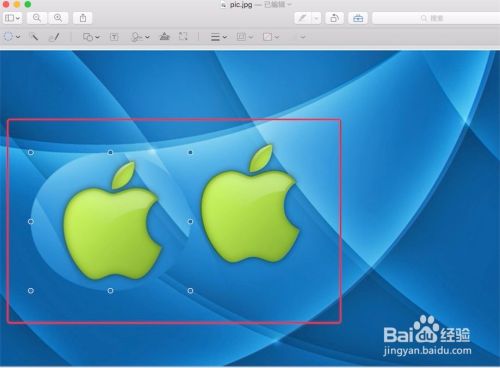Viewport: 500px width, 368px height.
Task: Click the bottom-middle selection handle
Action: [x=110, y=291]
